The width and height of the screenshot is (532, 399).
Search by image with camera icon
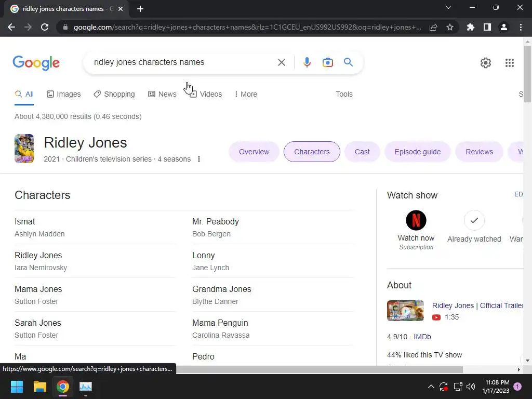click(x=328, y=62)
